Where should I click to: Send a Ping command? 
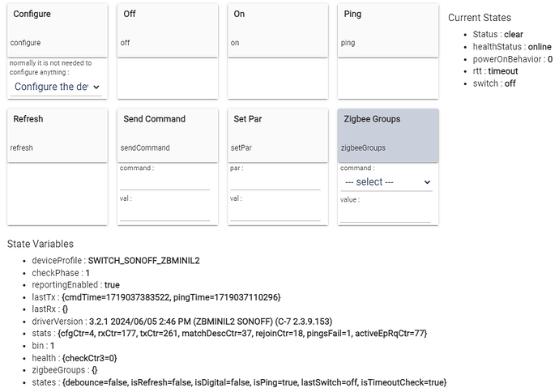(x=388, y=31)
